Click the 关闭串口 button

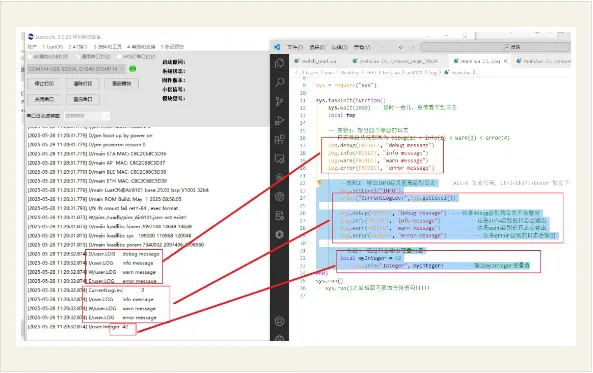click(44, 99)
